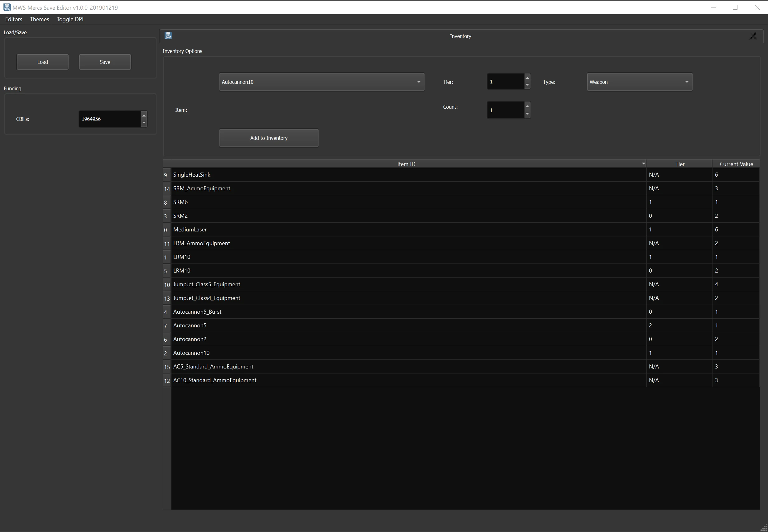Screen dimensions: 768x532
Task: Click the skull icon in Inventory panel header
Action: 168,36
